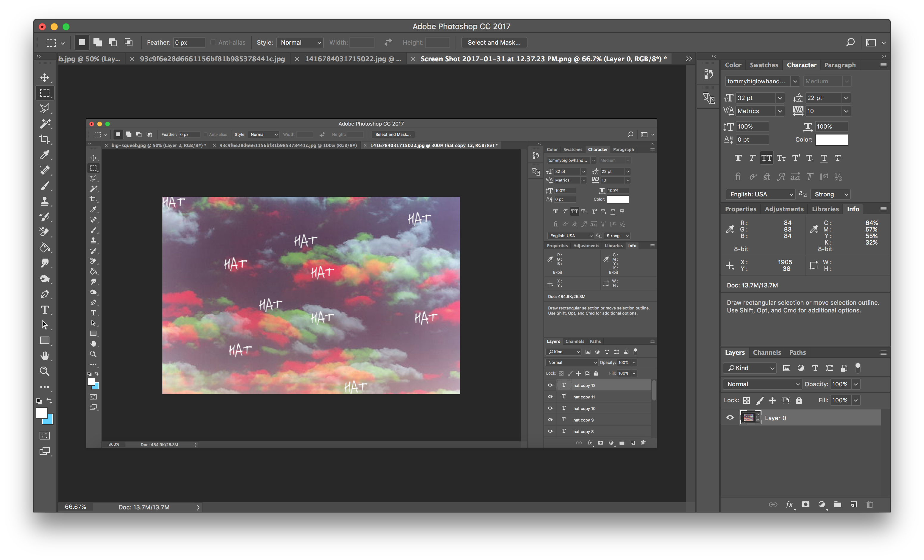Open the layer blend mode Normal dropdown
The image size is (924, 560).
(x=762, y=384)
